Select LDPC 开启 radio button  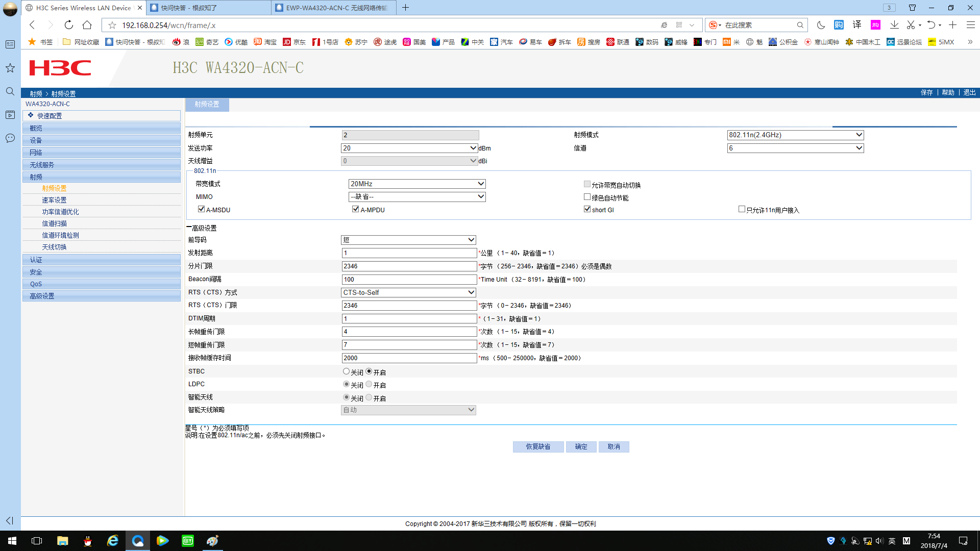pyautogui.click(x=369, y=384)
